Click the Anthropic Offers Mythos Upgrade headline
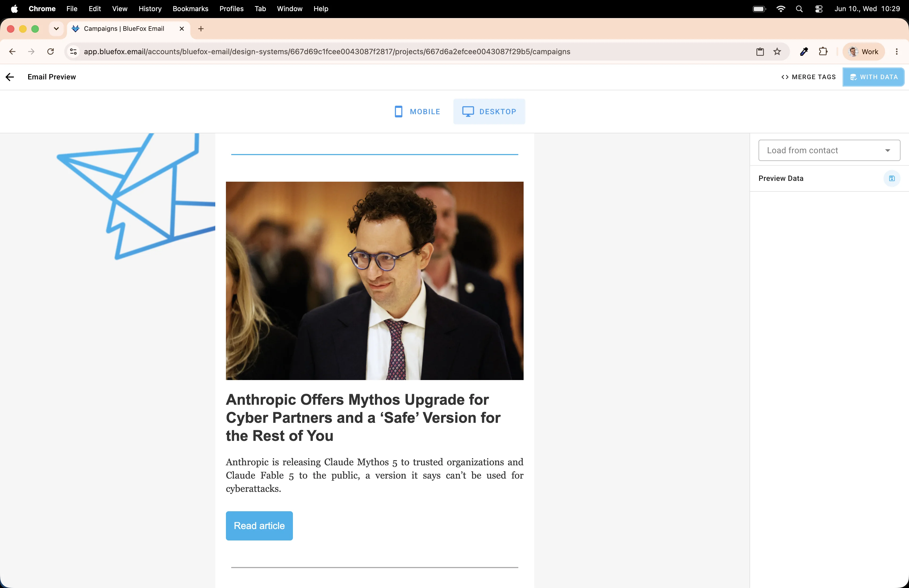Image resolution: width=909 pixels, height=588 pixels. [x=363, y=417]
